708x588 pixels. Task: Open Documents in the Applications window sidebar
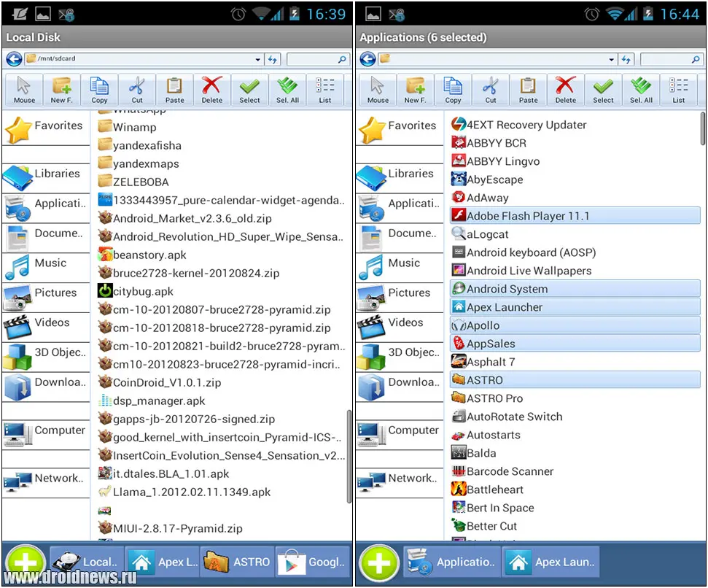pyautogui.click(x=400, y=238)
